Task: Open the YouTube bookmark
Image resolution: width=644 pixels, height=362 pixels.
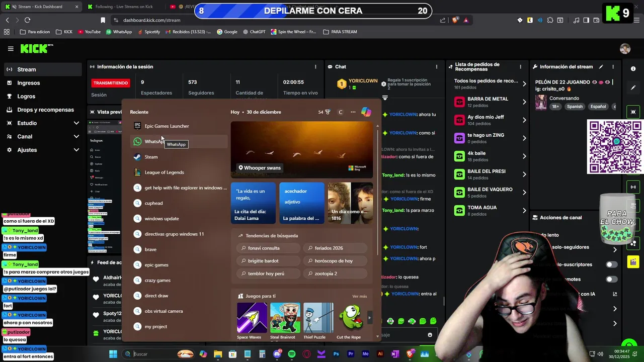Action: point(89,32)
